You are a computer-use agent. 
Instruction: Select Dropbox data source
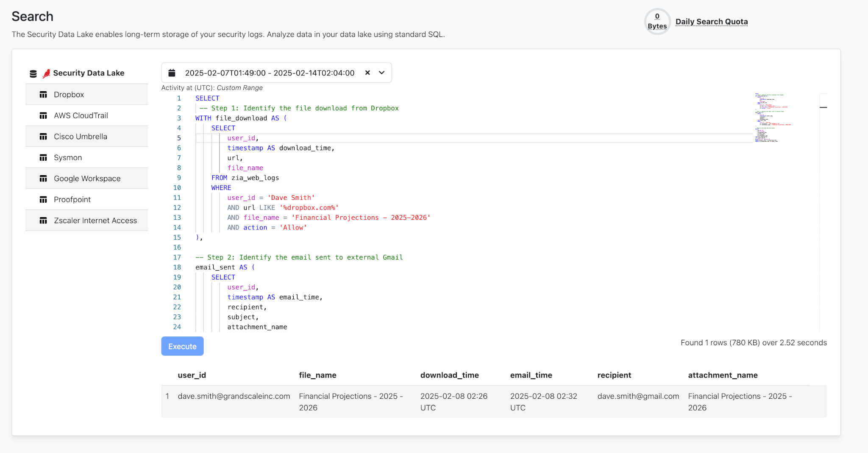(x=86, y=94)
